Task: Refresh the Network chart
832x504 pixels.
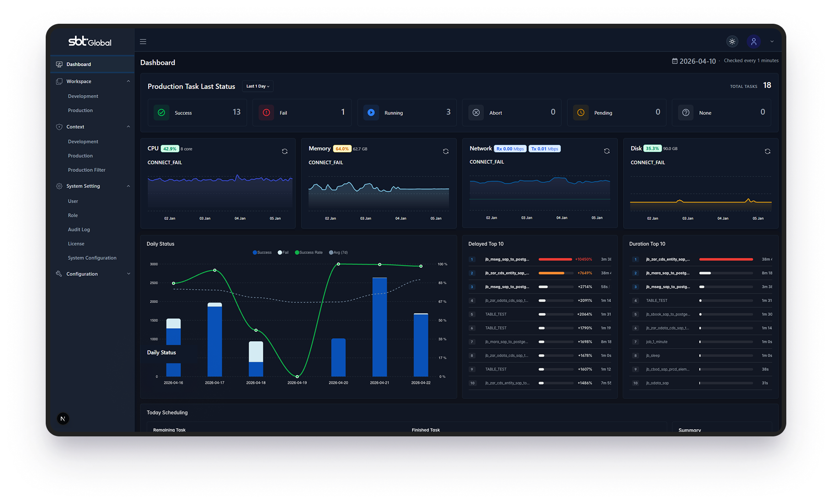Action: click(607, 151)
